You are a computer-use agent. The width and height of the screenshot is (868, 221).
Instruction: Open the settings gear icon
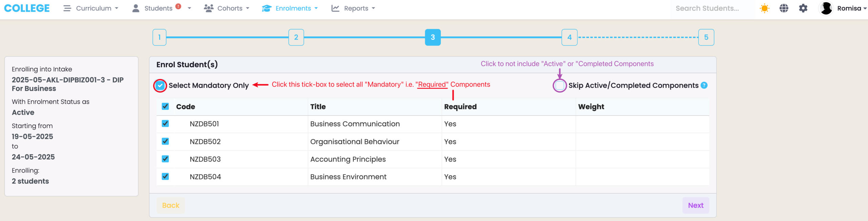point(803,8)
